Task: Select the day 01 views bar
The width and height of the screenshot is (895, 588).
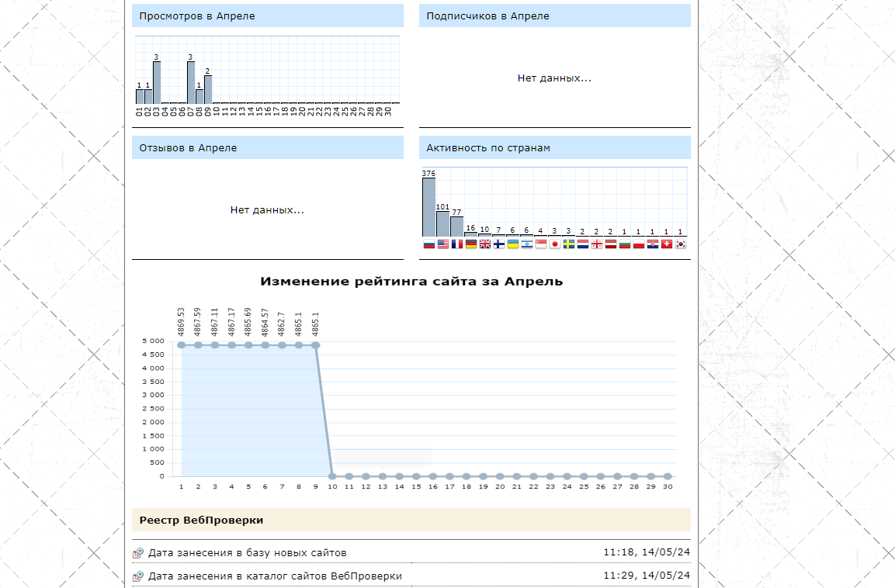Action: 140,96
